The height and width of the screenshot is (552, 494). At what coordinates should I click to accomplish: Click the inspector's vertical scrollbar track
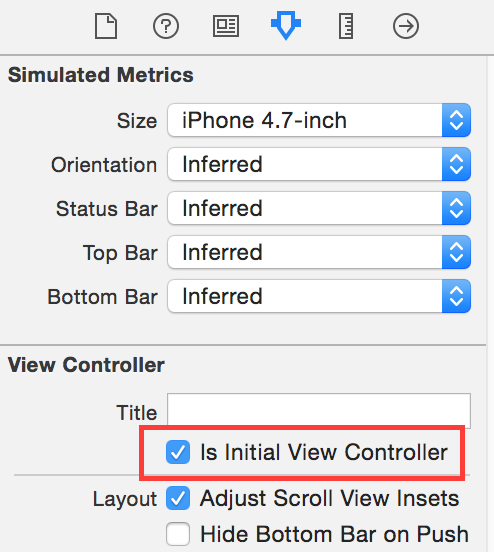(x=490, y=303)
